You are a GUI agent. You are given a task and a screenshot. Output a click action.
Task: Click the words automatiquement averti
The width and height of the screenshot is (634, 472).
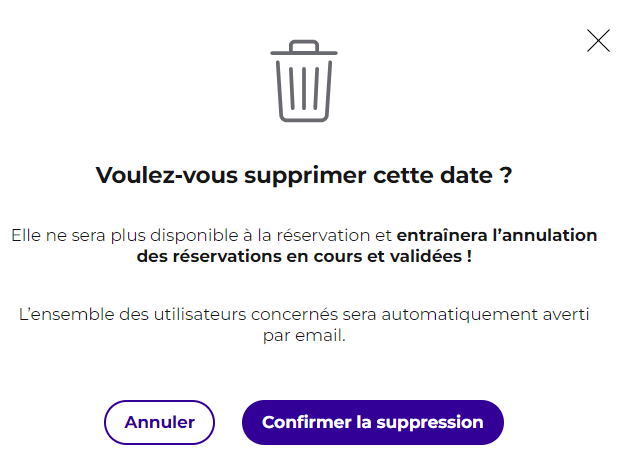(x=485, y=314)
